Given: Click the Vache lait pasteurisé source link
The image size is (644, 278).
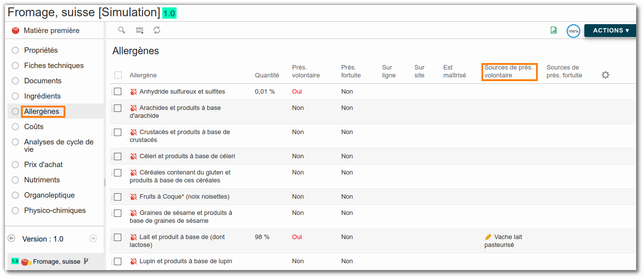Looking at the screenshot, I should click(x=503, y=241).
